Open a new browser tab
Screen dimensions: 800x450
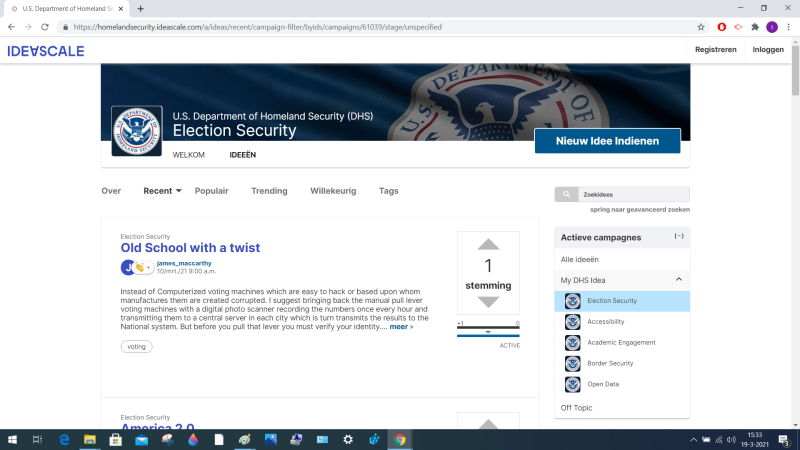point(140,9)
